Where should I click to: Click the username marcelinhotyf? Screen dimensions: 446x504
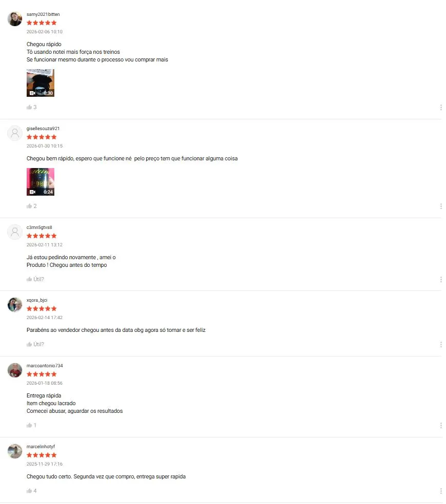(x=40, y=447)
